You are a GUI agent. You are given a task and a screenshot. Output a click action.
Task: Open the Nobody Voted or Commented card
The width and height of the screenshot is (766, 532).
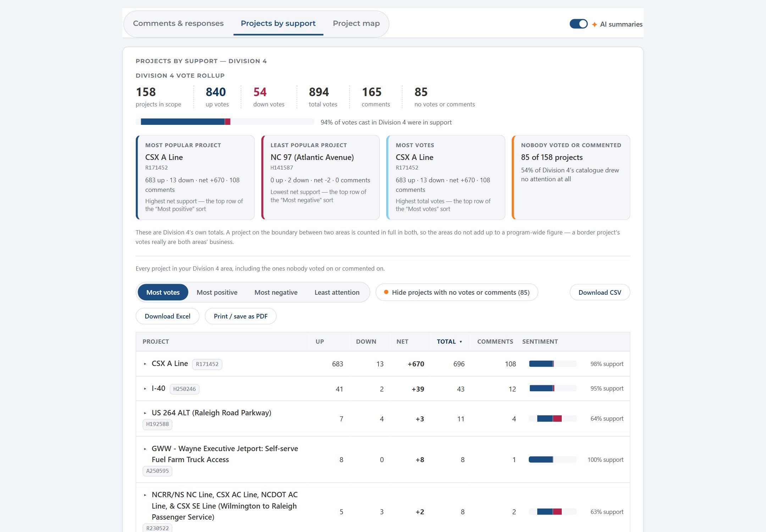[x=571, y=177]
